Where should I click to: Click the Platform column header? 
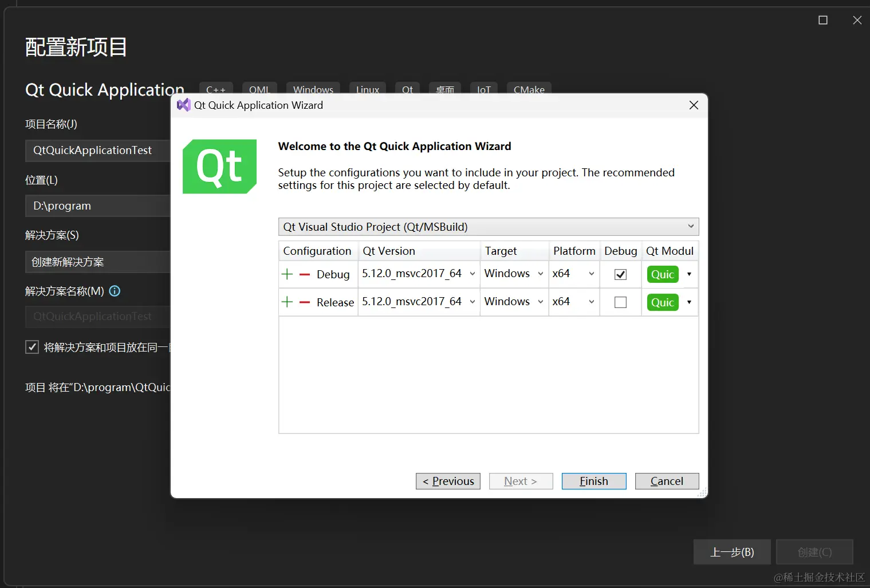click(x=574, y=251)
